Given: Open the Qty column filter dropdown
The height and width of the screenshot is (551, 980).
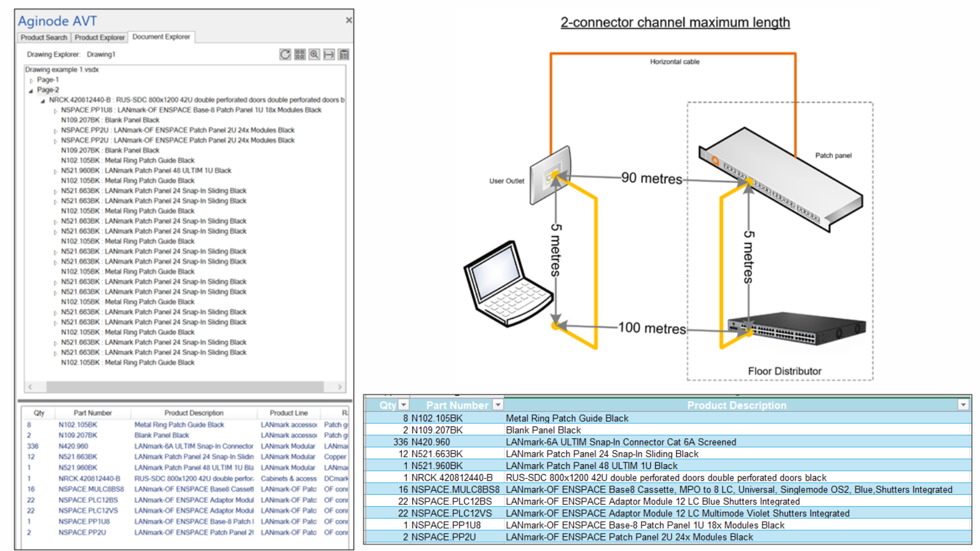Looking at the screenshot, I should point(404,405).
